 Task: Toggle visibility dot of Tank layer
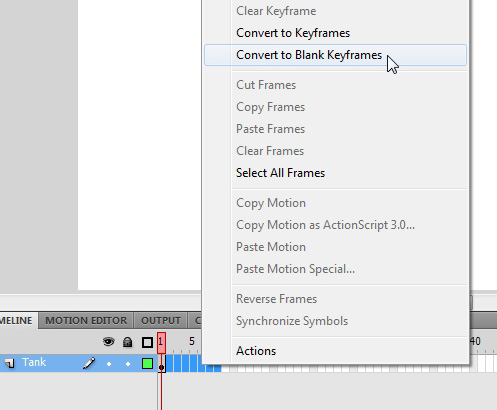click(109, 364)
